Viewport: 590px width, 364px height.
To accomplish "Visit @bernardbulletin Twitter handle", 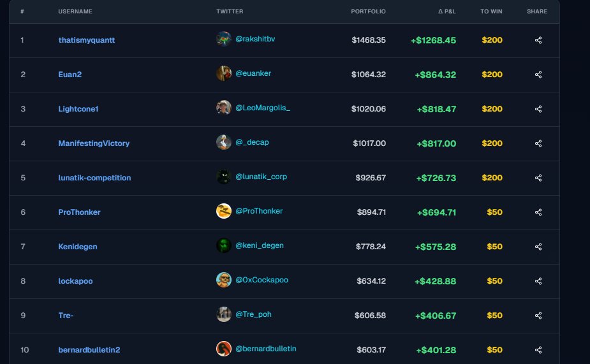I will (x=265, y=349).
